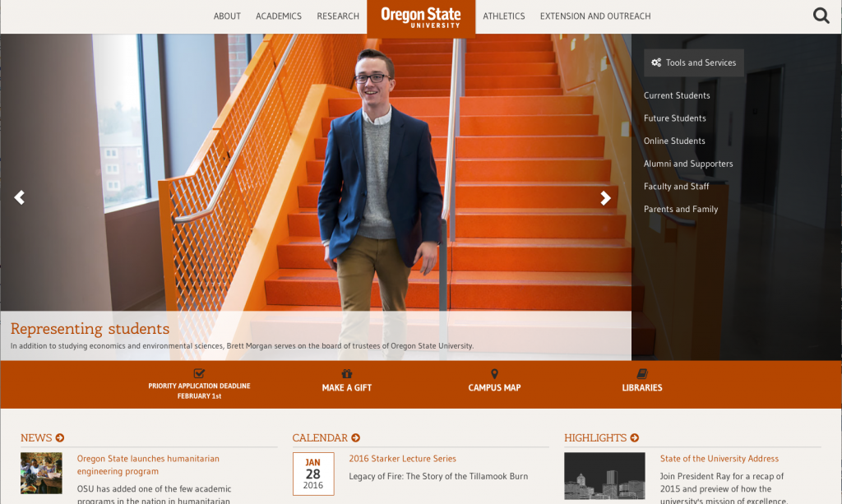Click the map pin Campus Map icon
842x504 pixels.
(494, 373)
